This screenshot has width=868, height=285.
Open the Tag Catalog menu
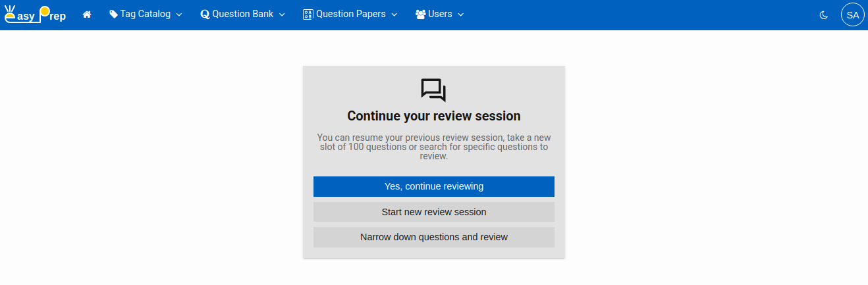click(x=146, y=14)
